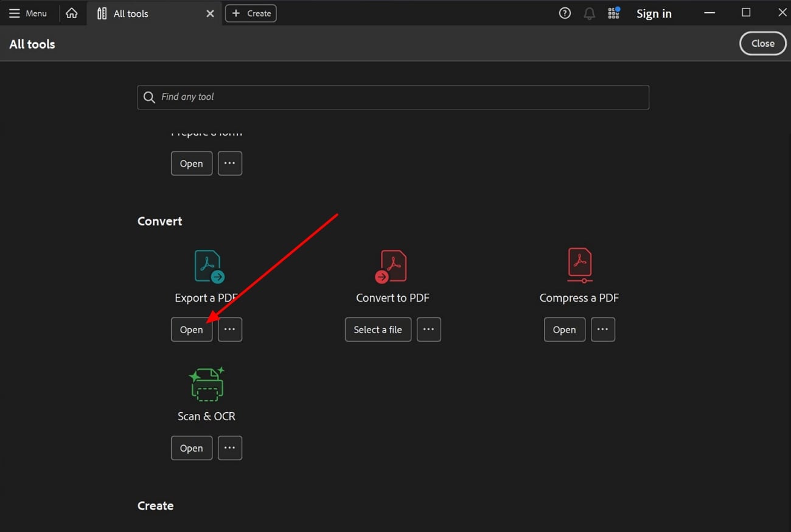Open the Scan & OCR tool
Viewport: 791px width, 532px height.
(192, 448)
